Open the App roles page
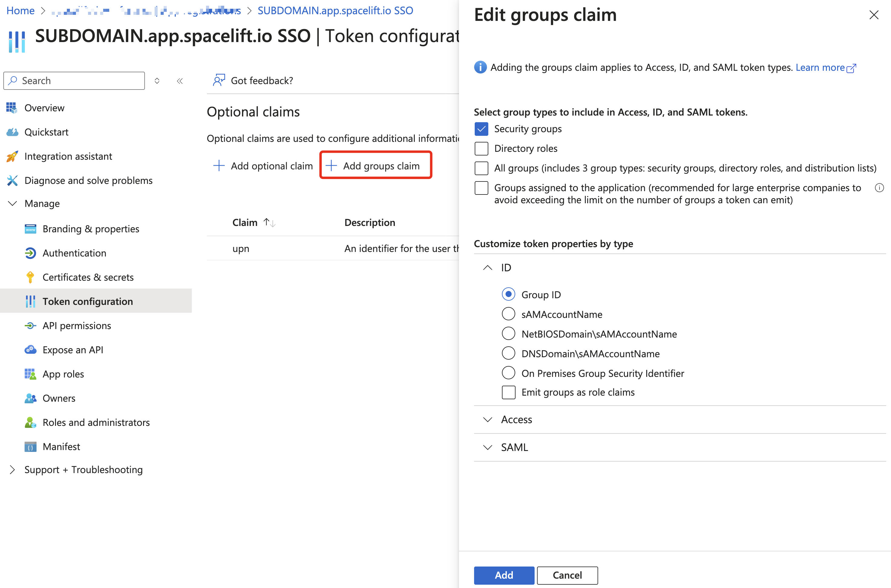Viewport: 891px width, 588px height. 63,374
